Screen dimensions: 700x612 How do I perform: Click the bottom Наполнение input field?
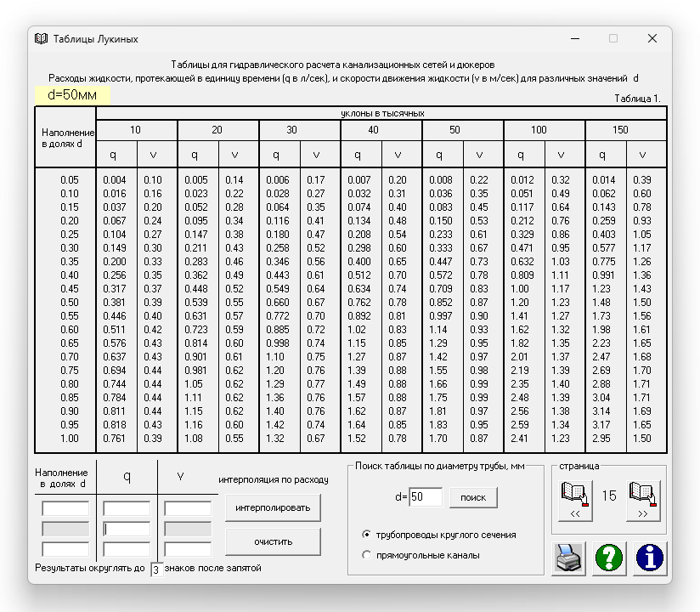[x=65, y=549]
